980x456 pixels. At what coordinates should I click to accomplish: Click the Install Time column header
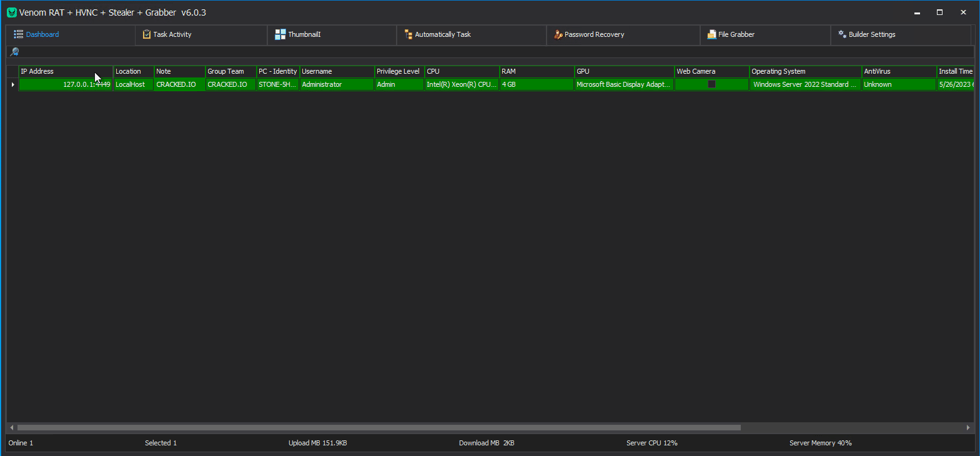click(955, 71)
